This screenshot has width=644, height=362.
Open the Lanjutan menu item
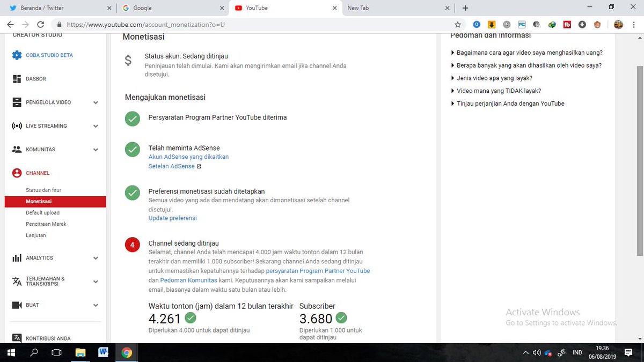click(x=36, y=235)
